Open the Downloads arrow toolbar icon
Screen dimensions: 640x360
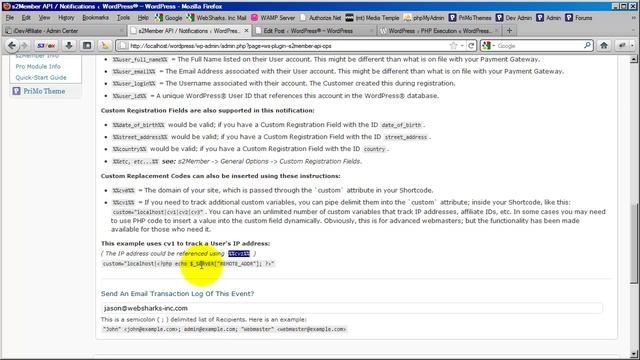[69, 46]
